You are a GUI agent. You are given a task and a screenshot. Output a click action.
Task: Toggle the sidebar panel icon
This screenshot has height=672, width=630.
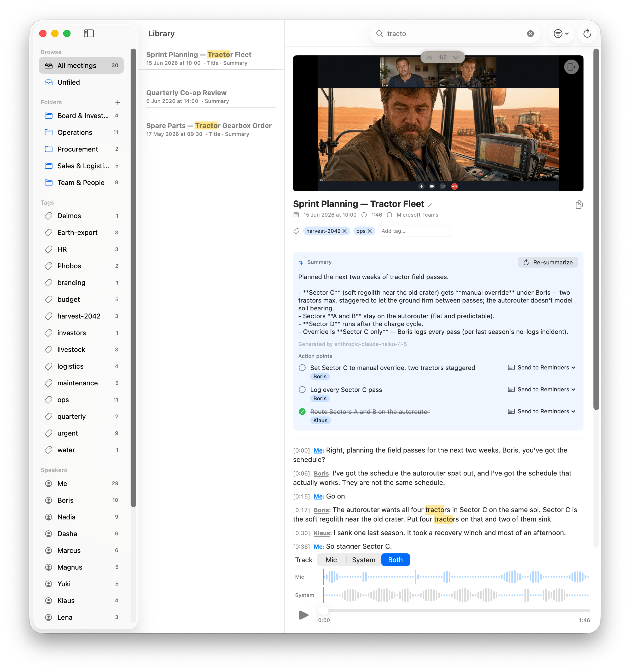[x=89, y=33]
